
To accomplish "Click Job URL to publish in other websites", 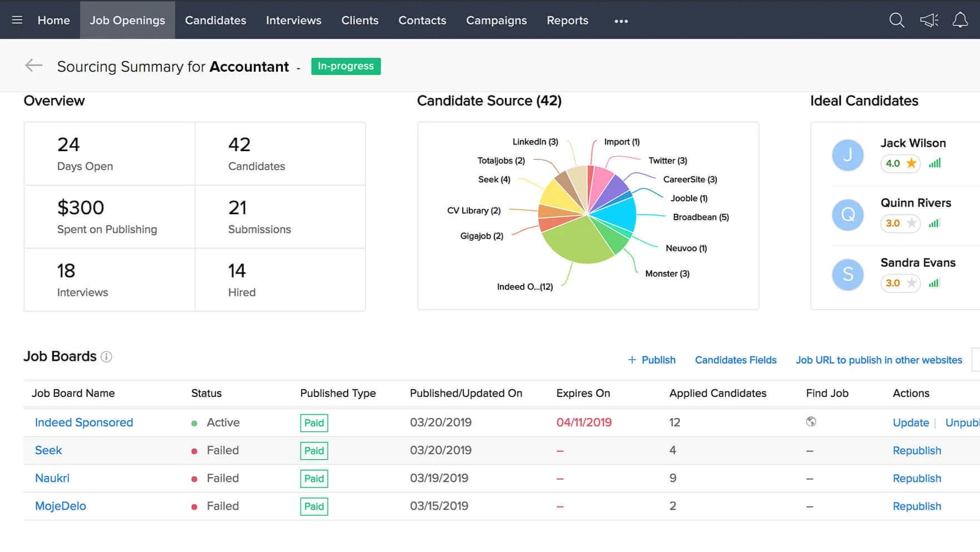I will (x=879, y=360).
